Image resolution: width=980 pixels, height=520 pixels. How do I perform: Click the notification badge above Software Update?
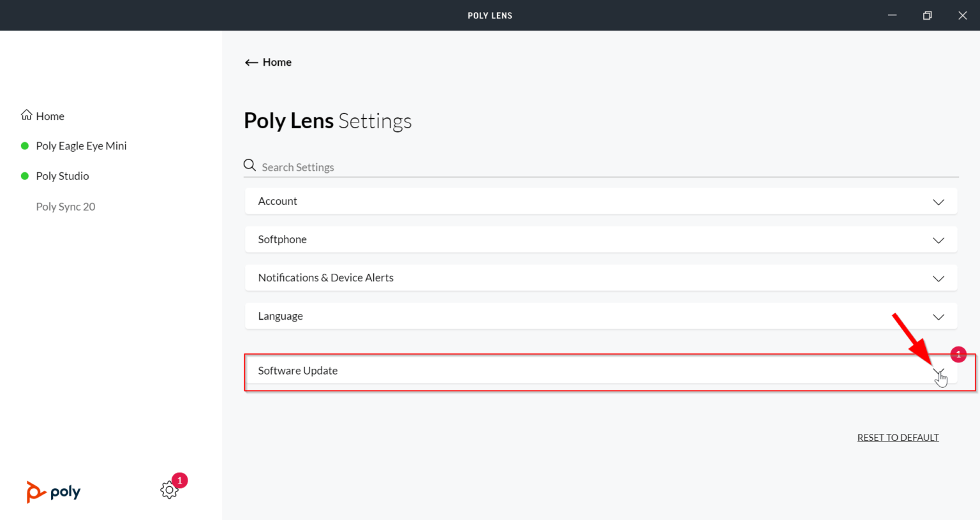(958, 354)
